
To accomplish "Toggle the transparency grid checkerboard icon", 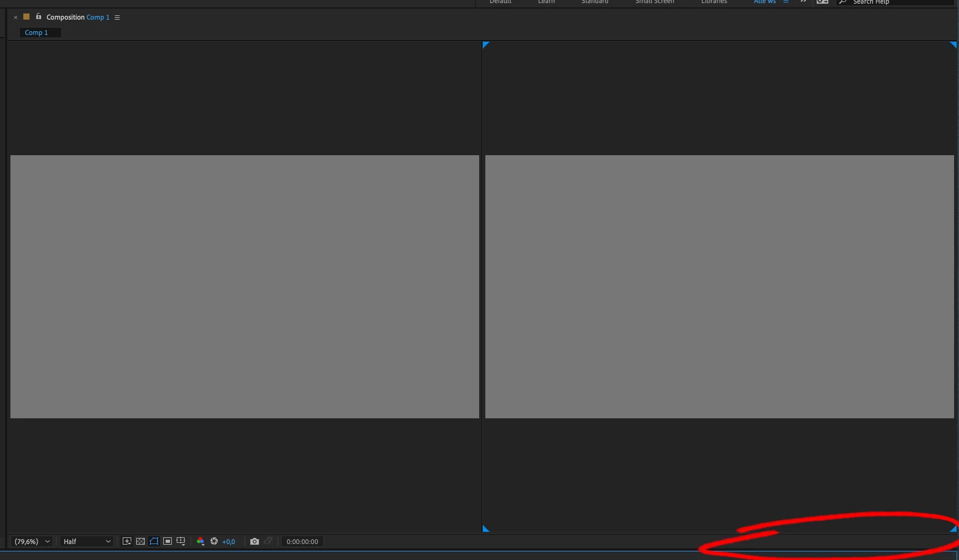I will coord(141,542).
